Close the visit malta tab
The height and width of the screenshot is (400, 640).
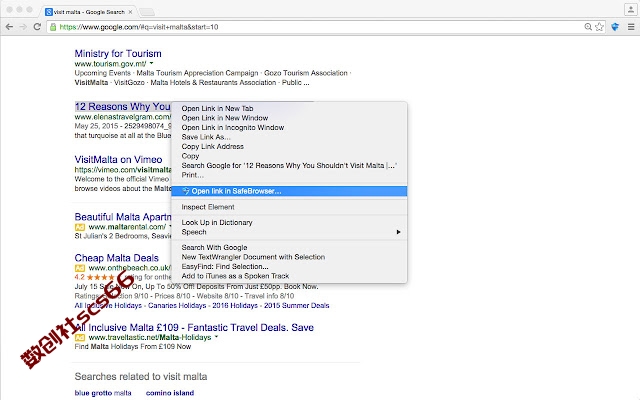130,12
